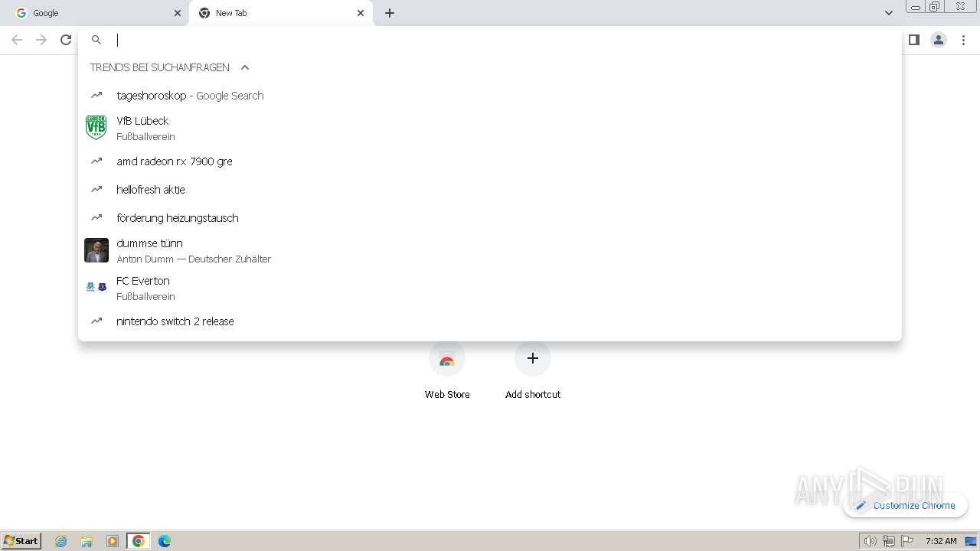Screen dimensions: 980x551
Task: Open the Windows Start menu
Action: 21,541
